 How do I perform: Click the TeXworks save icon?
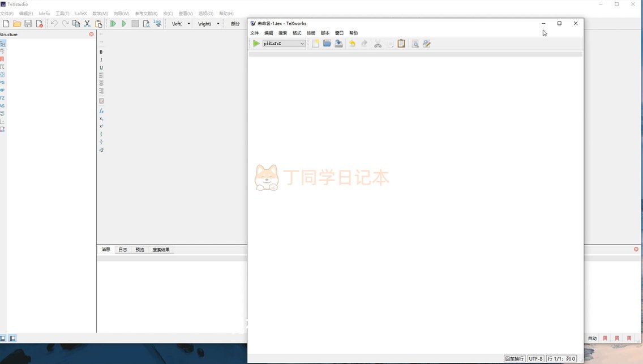[x=338, y=44]
